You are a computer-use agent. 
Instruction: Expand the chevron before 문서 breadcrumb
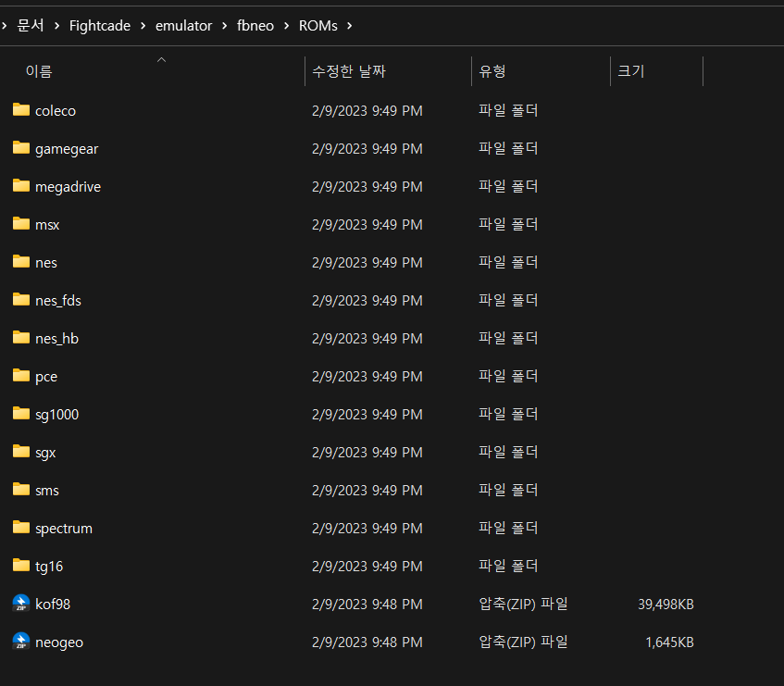[x=4, y=26]
